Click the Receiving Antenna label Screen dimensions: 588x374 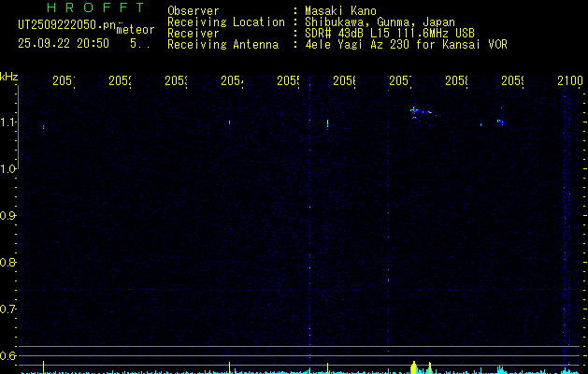tap(222, 45)
